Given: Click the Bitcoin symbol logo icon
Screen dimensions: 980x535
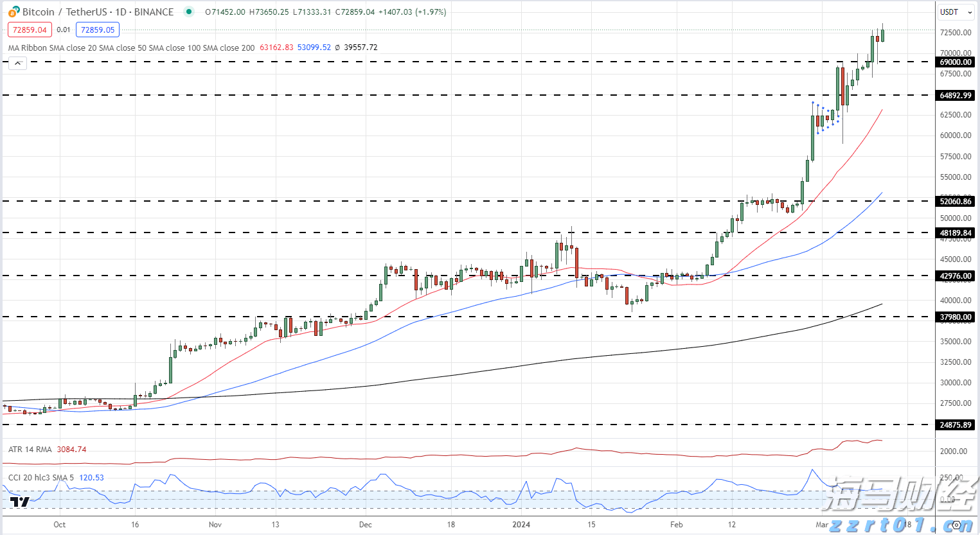Looking at the screenshot, I should 13,12.
